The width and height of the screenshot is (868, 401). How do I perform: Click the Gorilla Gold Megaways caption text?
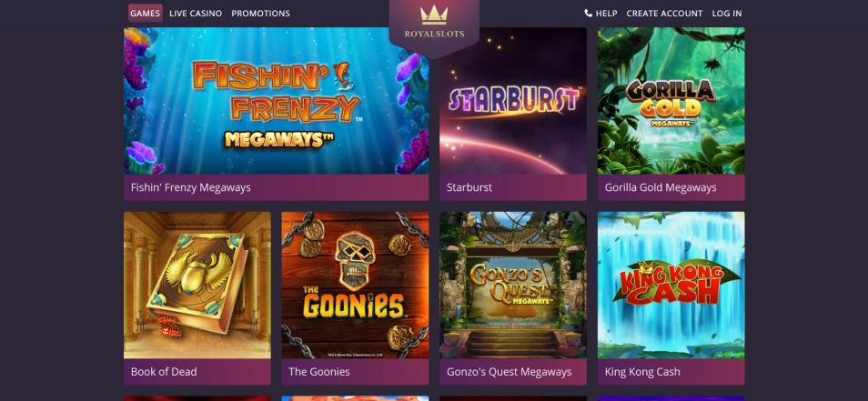(x=661, y=187)
